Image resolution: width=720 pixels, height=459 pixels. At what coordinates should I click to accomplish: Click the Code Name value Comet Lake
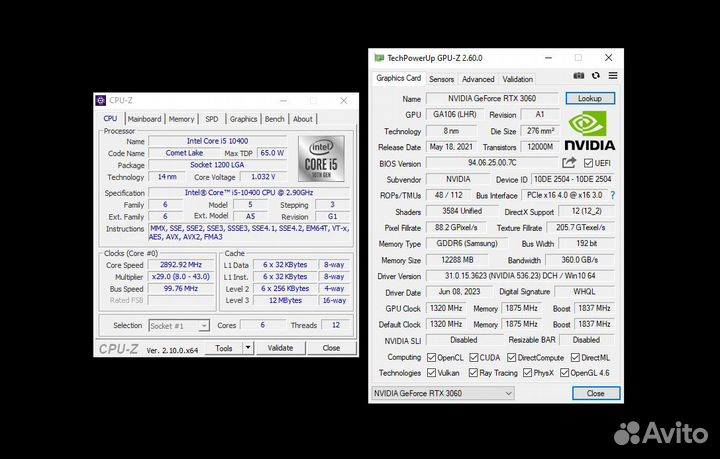(184, 153)
